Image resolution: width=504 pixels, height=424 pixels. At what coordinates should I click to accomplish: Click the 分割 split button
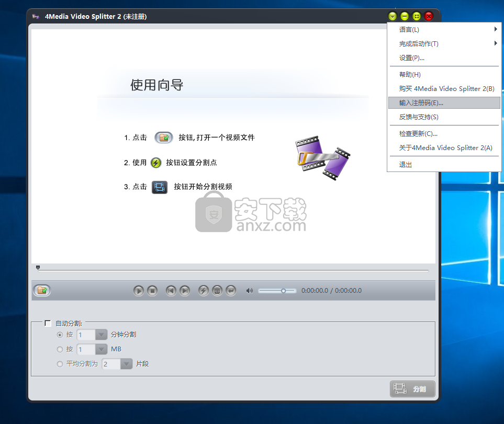click(413, 389)
